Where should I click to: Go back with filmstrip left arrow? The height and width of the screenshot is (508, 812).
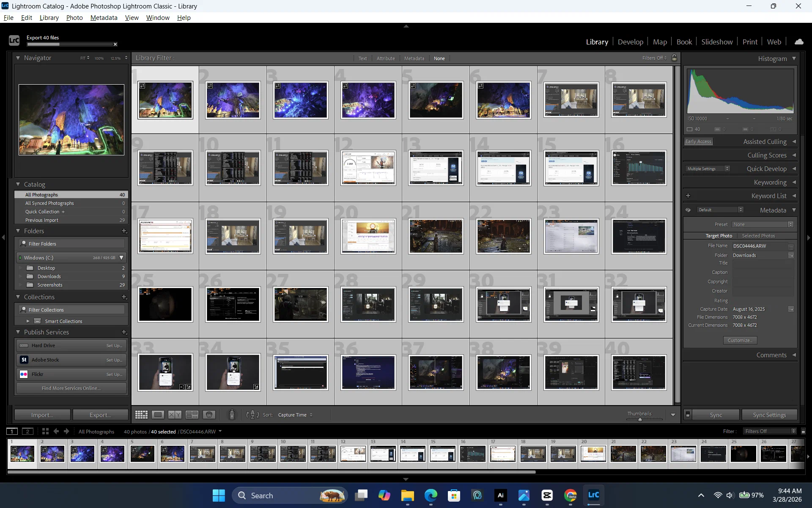click(x=56, y=431)
